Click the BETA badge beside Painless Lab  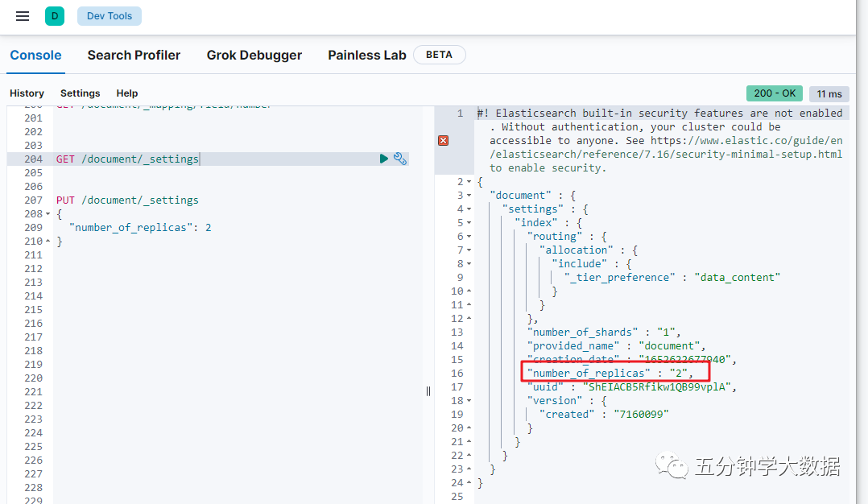439,55
